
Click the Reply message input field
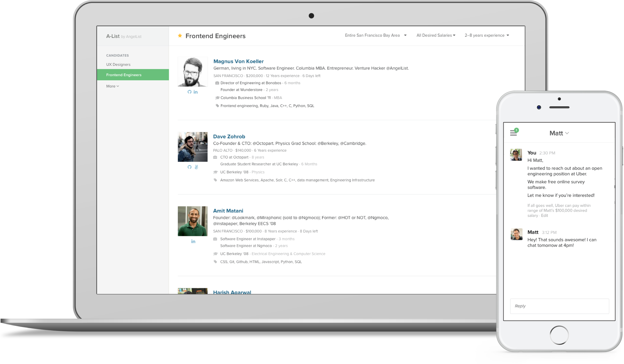point(559,306)
